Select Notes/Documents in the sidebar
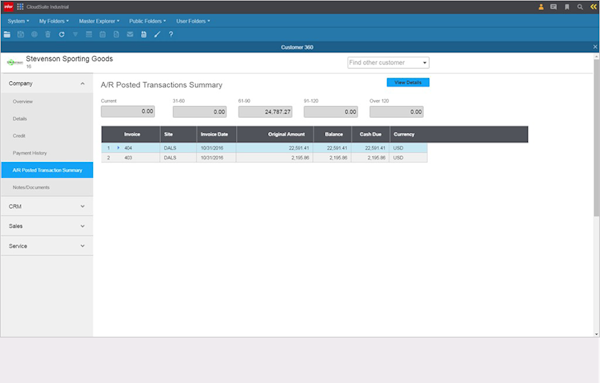The width and height of the screenshot is (600, 383). click(47, 187)
